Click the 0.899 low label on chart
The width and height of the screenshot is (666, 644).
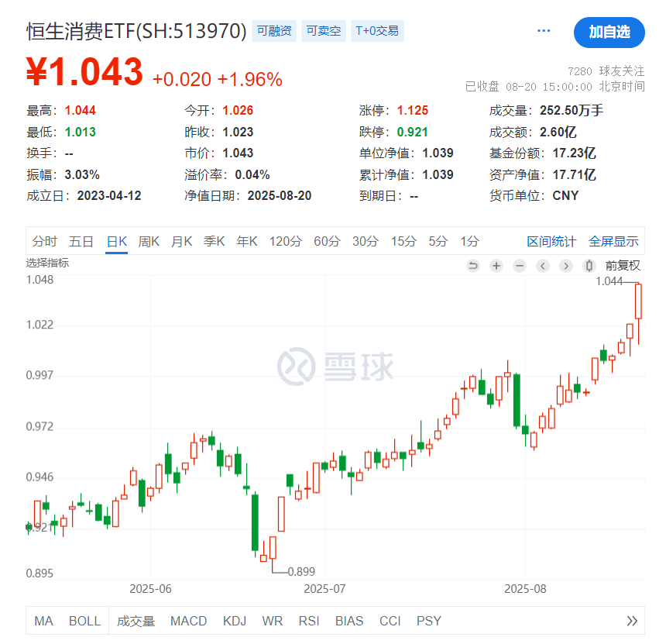[301, 571]
